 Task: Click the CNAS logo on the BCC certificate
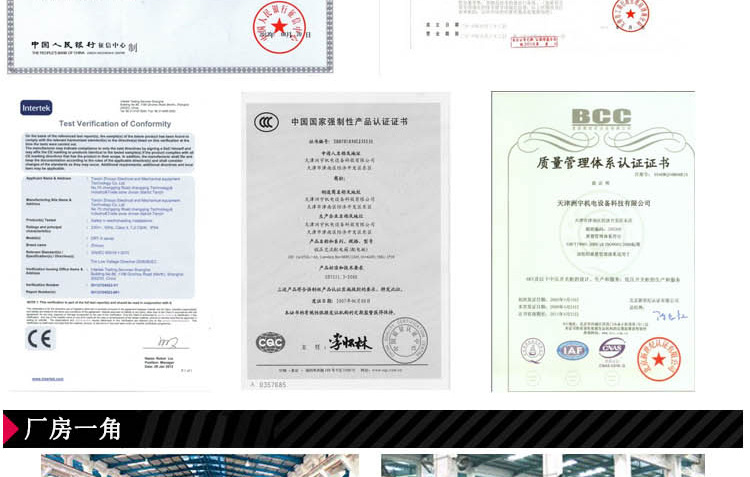pyautogui.click(x=612, y=351)
